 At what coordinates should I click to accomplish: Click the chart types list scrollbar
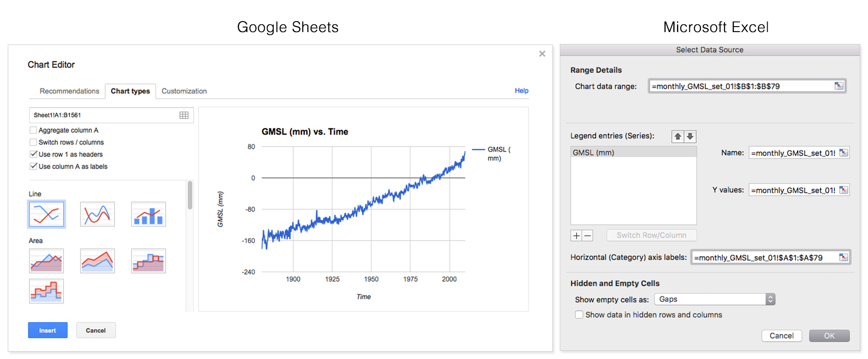(x=190, y=195)
